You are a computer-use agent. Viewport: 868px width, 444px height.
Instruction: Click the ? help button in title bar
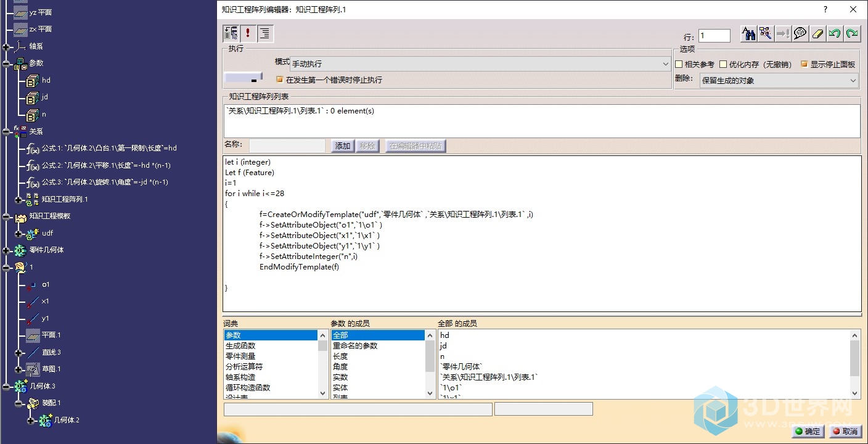point(825,9)
